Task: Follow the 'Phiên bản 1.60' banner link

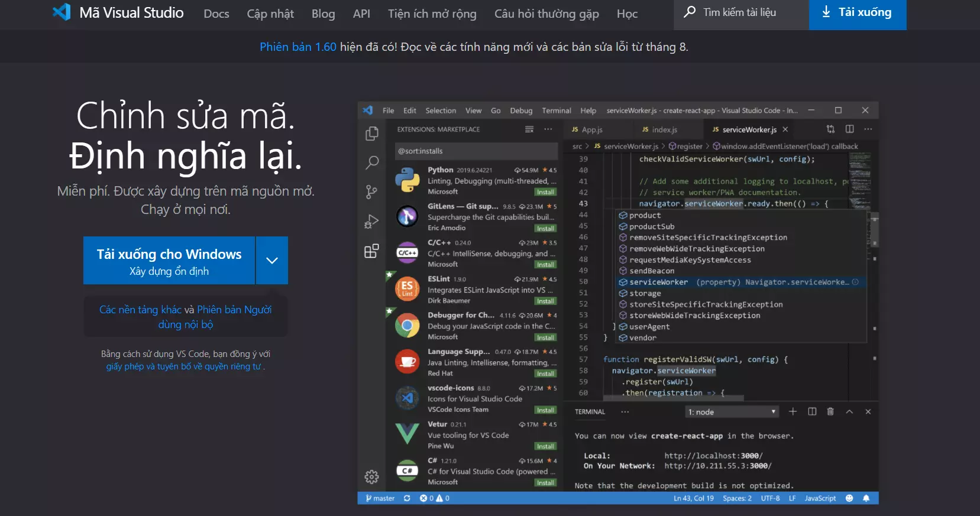Action: point(298,47)
